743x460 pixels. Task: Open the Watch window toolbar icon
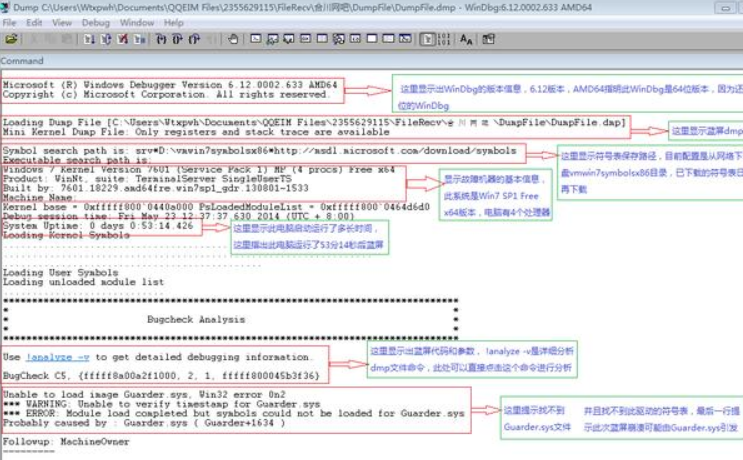[273, 40]
